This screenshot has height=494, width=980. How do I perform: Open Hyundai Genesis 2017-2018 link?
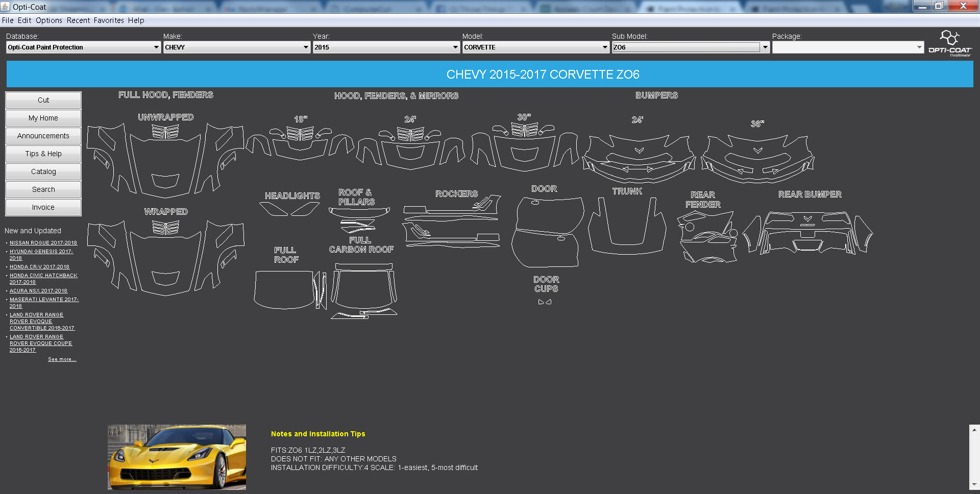(x=41, y=255)
